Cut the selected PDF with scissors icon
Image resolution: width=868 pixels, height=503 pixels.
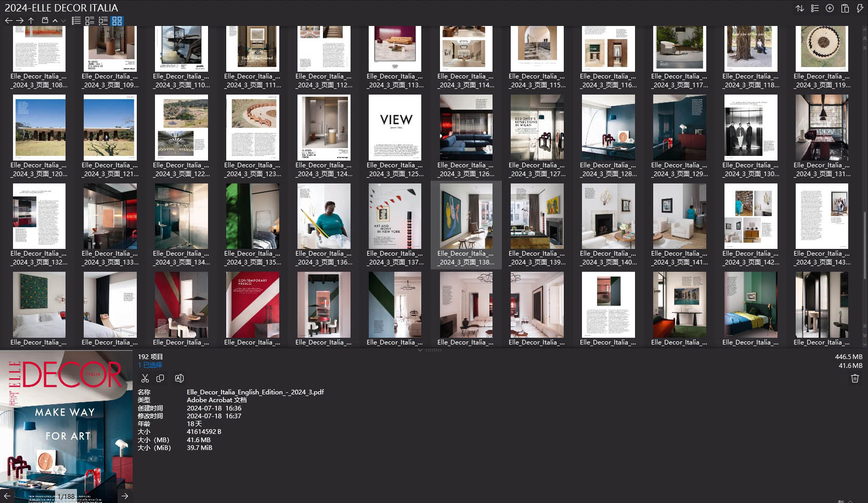pyautogui.click(x=145, y=378)
